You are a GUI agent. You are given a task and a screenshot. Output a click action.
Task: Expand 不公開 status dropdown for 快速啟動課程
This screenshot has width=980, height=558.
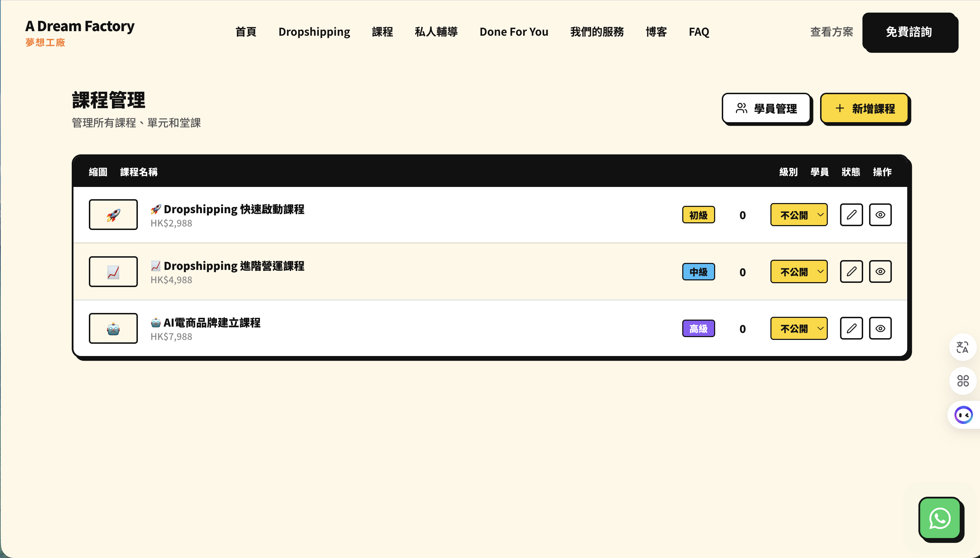tap(798, 215)
